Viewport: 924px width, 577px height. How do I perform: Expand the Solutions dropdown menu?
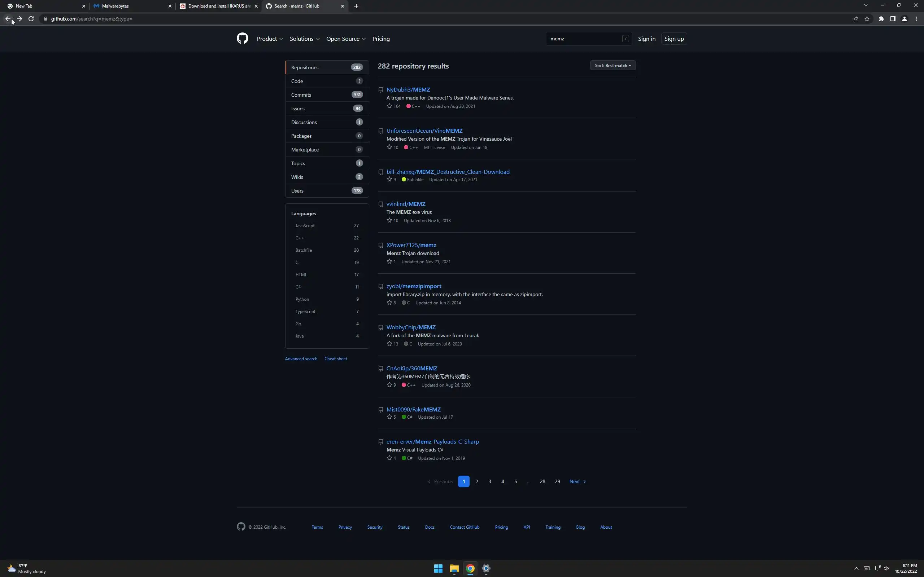(x=304, y=39)
